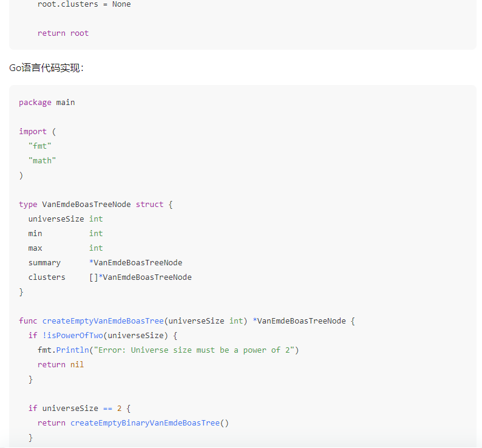Click the "math" import string
Image resolution: width=482 pixels, height=448 pixels.
[x=42, y=161]
